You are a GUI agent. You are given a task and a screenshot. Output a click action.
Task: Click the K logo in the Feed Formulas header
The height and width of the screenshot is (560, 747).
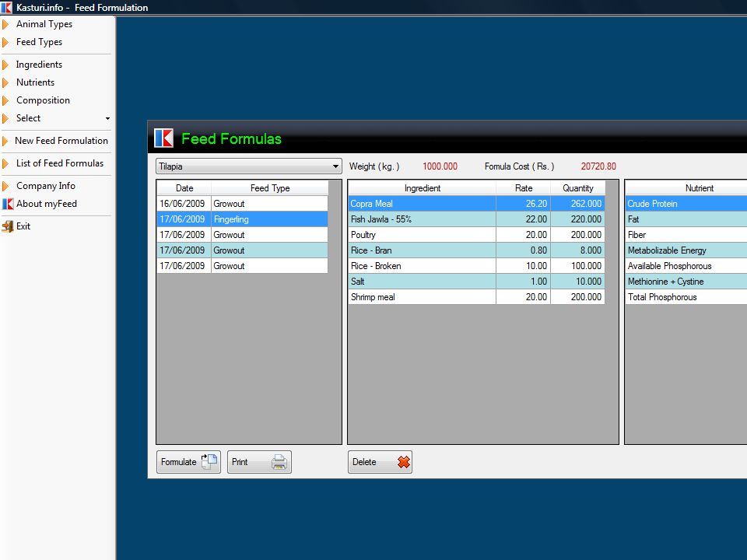pyautogui.click(x=163, y=138)
